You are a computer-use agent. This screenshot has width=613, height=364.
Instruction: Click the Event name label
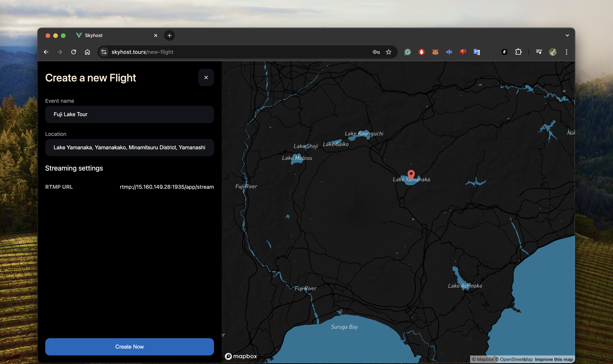click(x=59, y=101)
